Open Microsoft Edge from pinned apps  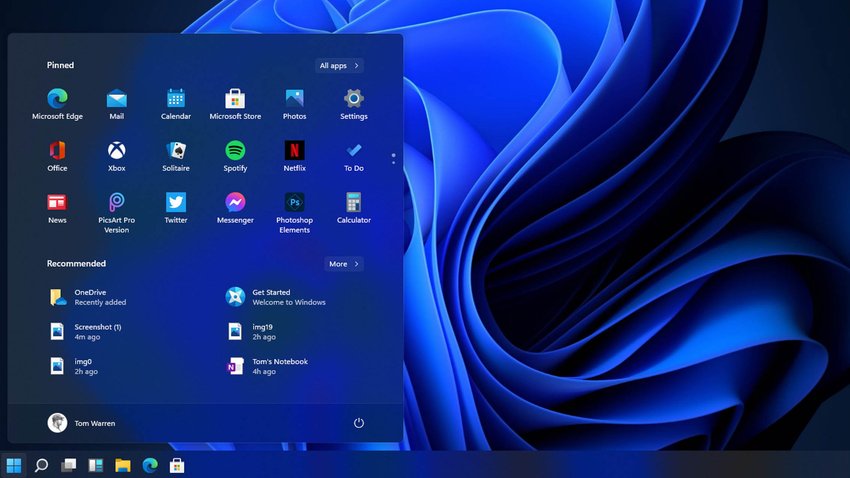(57, 104)
